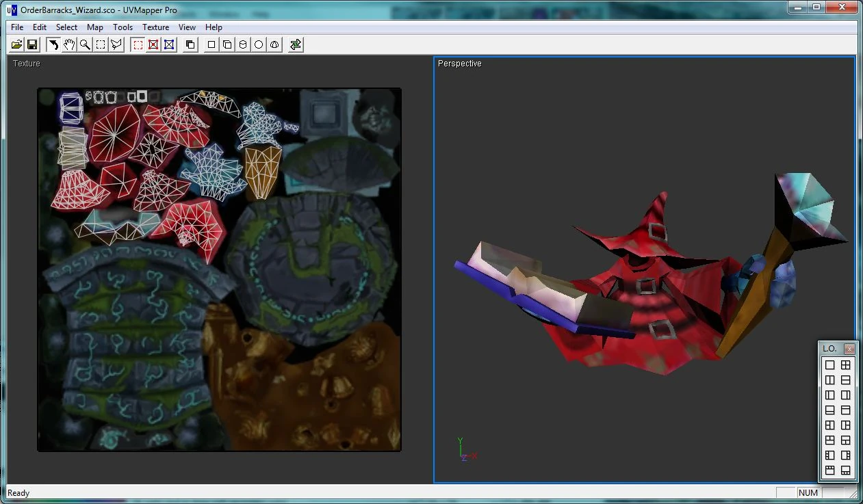Pick the single-pane layout option

point(830,365)
